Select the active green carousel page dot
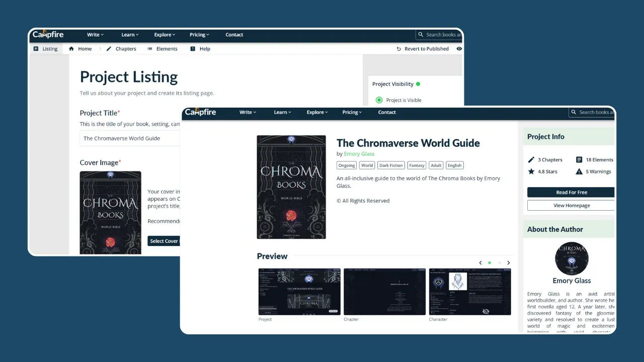The width and height of the screenshot is (644, 362). [x=490, y=263]
